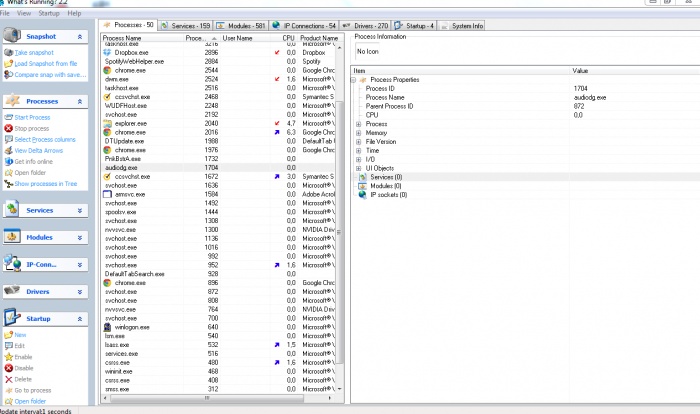
Task: Expand the IP-Conn sidebar panel chevron
Action: click(x=80, y=265)
